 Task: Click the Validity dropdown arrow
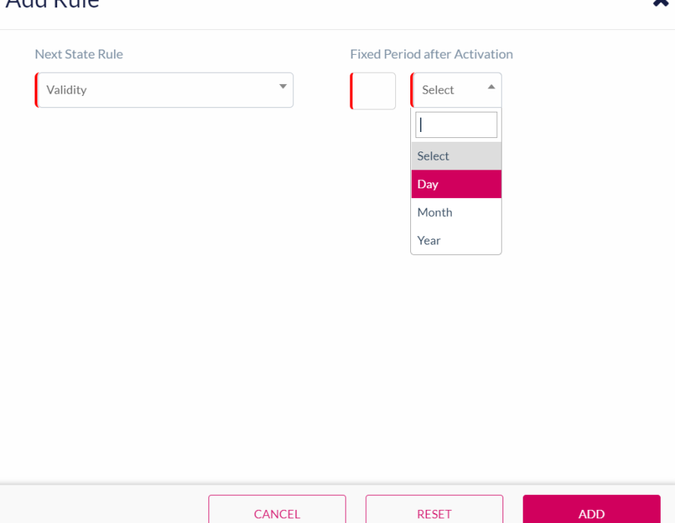pyautogui.click(x=283, y=87)
